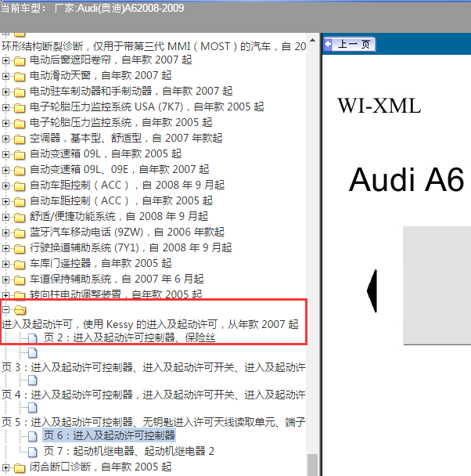This screenshot has width=471, height=476.
Task: Click folder icon of 自动变速箱 09L、09E
Action: (x=20, y=171)
